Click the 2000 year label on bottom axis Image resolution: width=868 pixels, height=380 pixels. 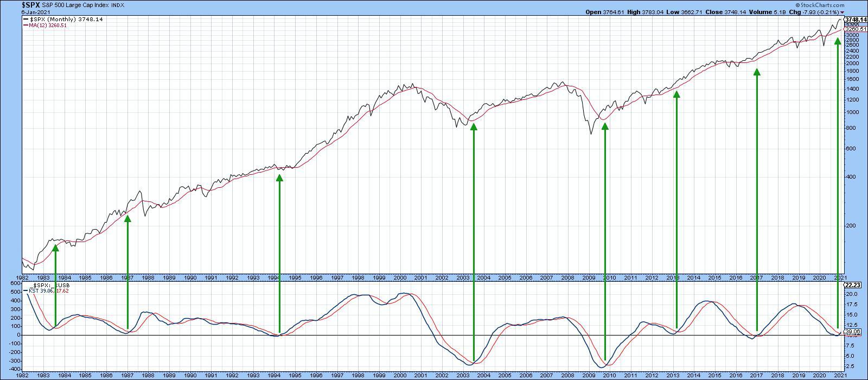(x=400, y=277)
